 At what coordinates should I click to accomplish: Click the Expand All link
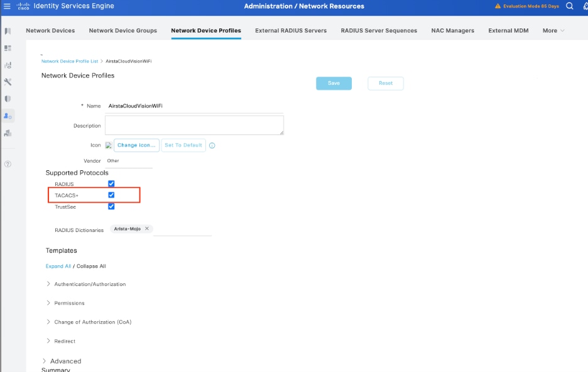tap(58, 266)
